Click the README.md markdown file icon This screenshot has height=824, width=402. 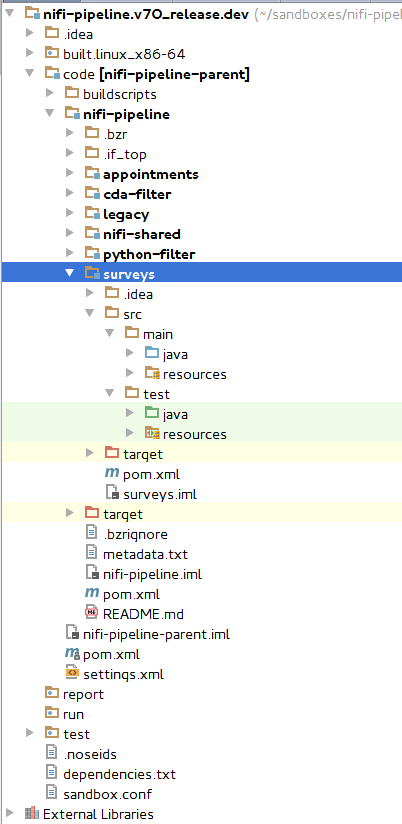[x=91, y=613]
